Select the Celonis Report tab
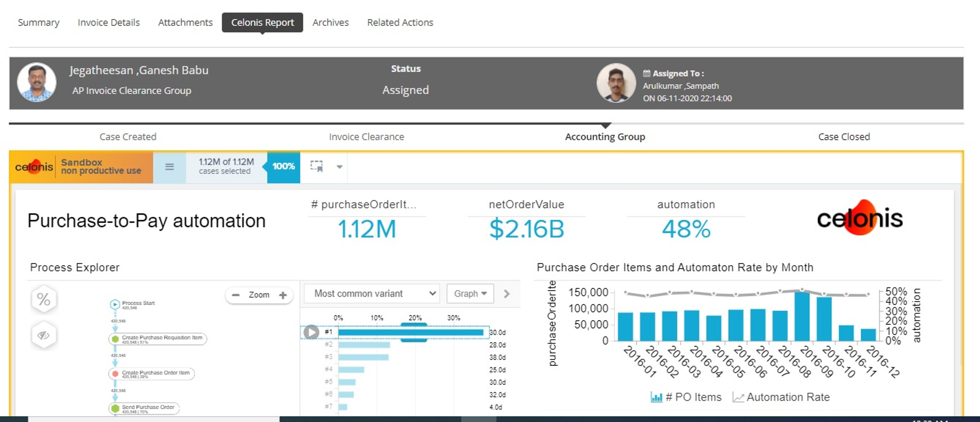980x422 pixels. pyautogui.click(x=263, y=22)
